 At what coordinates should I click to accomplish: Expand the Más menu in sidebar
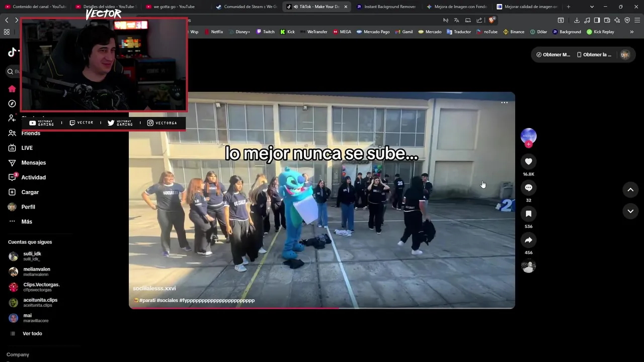click(x=20, y=222)
